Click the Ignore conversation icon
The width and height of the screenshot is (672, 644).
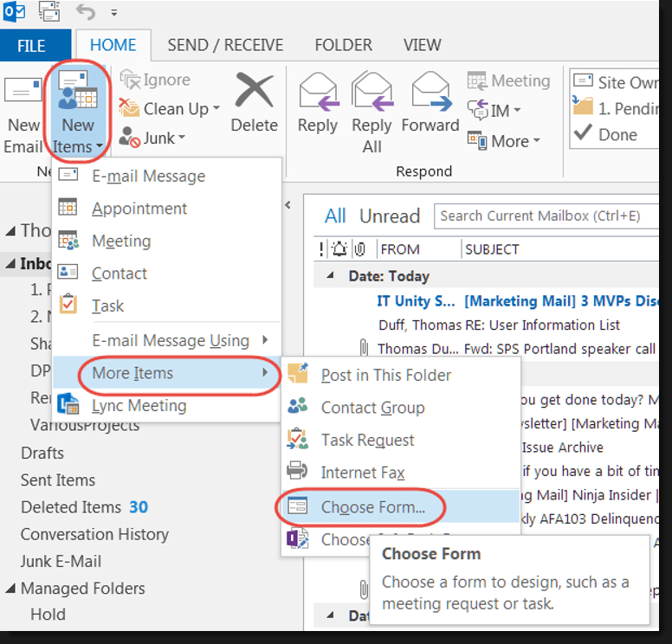[130, 80]
